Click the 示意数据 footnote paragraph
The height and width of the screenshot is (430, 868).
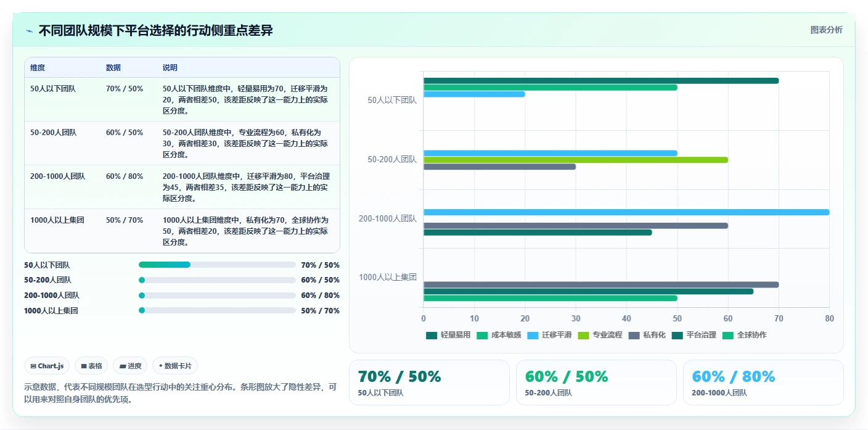click(x=181, y=393)
